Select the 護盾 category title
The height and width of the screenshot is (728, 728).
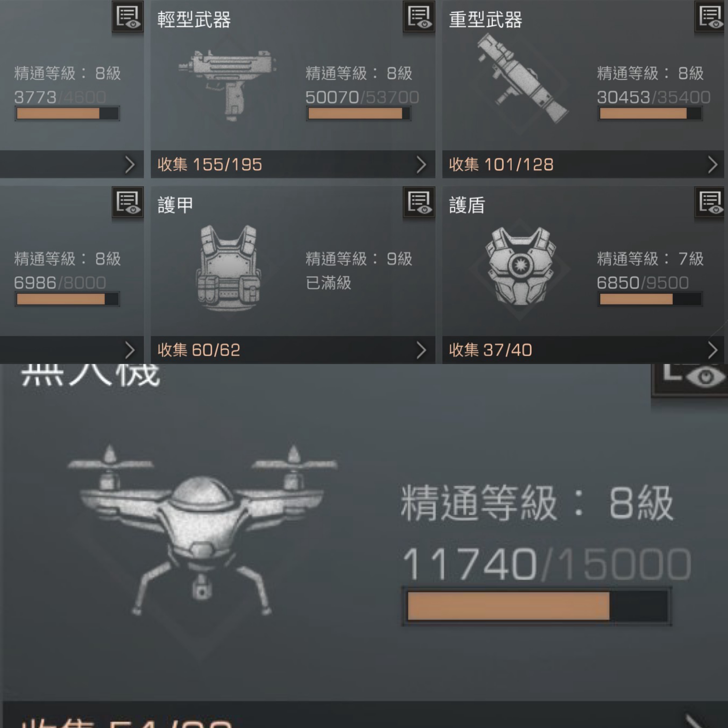(x=467, y=205)
